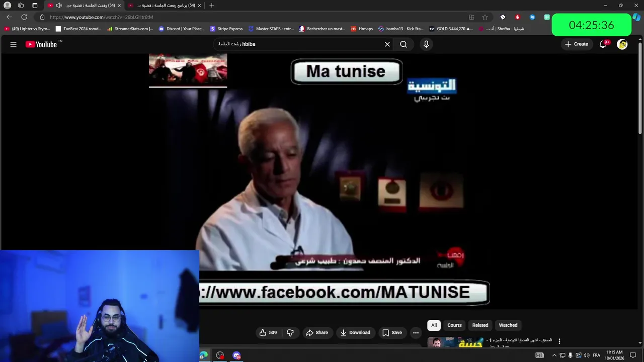Go to the YouTube home logo
The width and height of the screenshot is (644, 362).
tap(41, 44)
